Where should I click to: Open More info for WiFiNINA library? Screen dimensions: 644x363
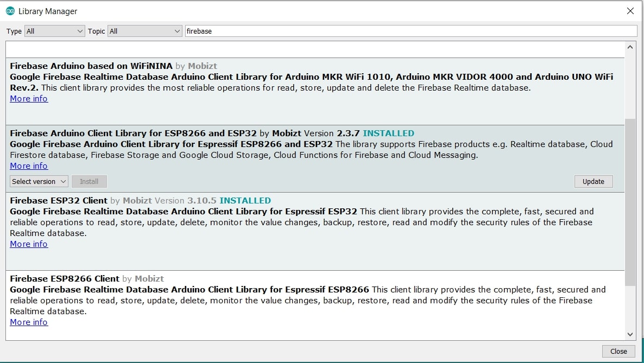29,99
